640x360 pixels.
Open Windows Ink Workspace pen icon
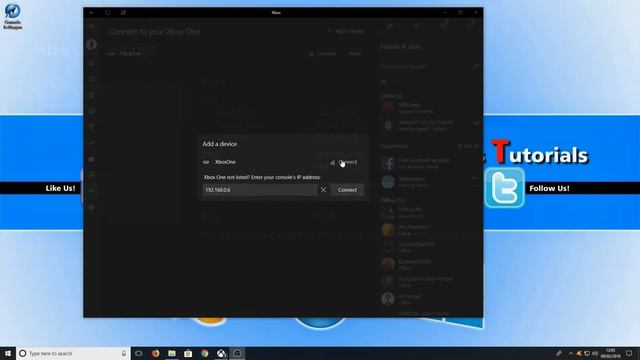tap(559, 353)
